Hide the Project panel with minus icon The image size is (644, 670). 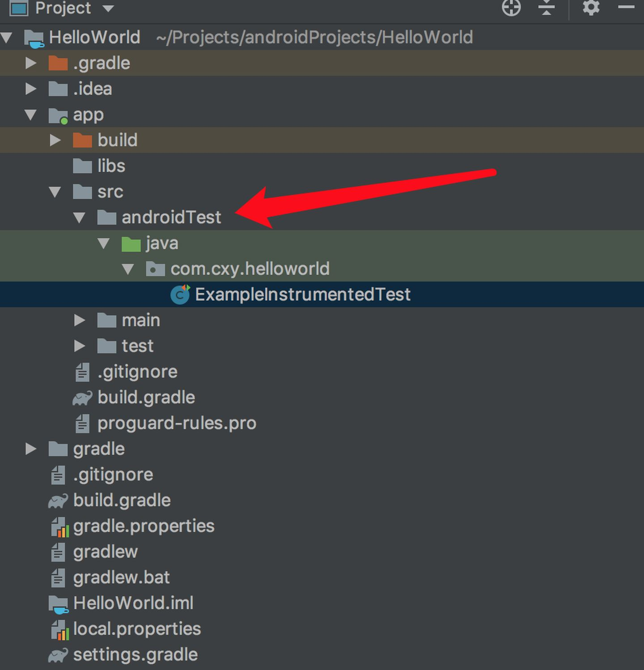[x=626, y=7]
